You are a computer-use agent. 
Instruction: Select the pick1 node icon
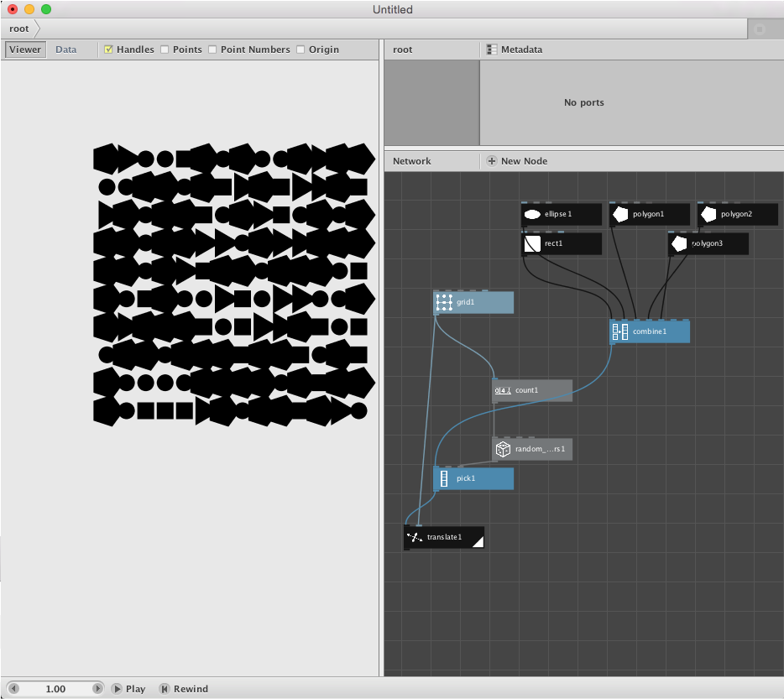tap(444, 478)
